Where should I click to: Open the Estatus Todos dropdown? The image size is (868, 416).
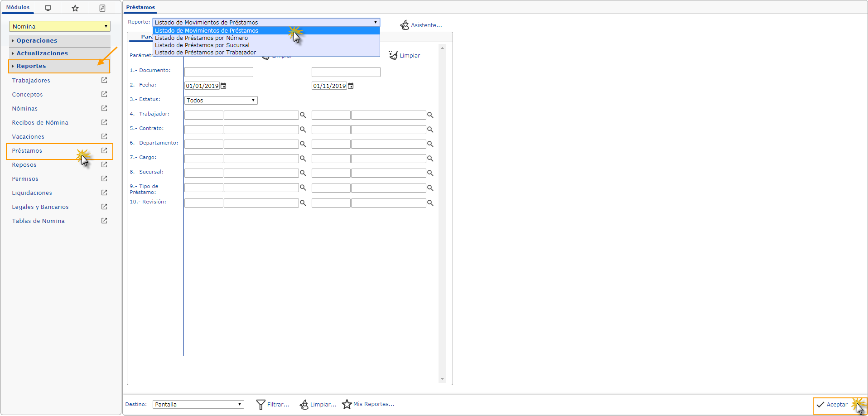221,100
